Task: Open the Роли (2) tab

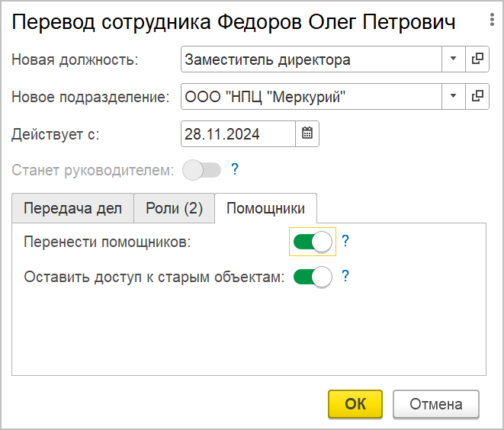Action: tap(174, 208)
